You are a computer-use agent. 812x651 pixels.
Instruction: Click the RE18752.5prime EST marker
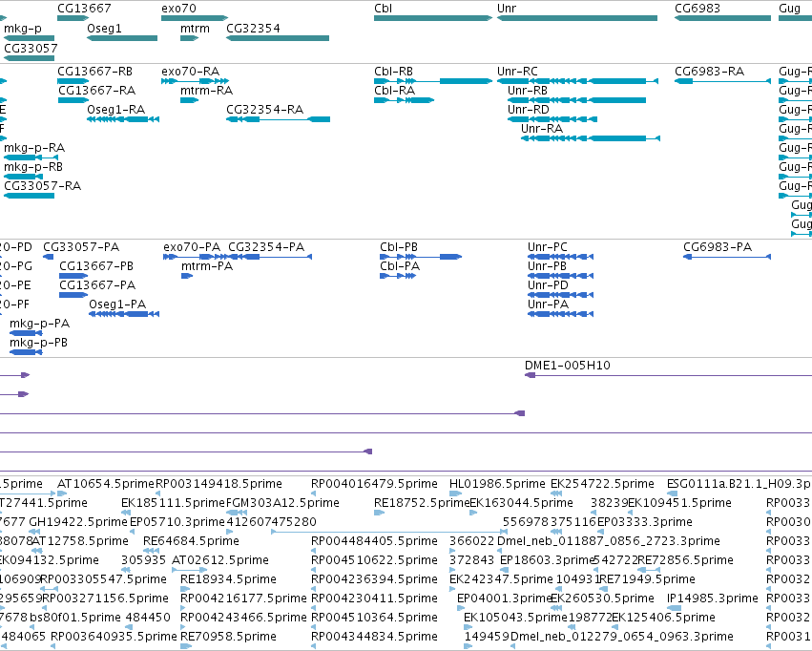tap(379, 513)
